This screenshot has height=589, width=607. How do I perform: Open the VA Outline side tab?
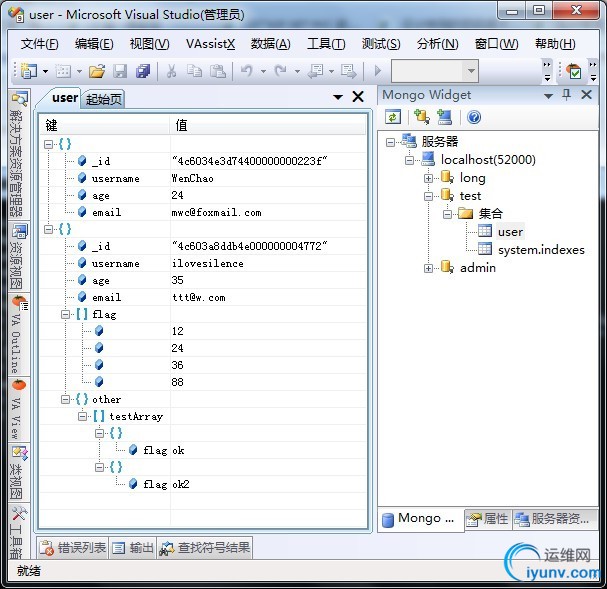(x=18, y=334)
